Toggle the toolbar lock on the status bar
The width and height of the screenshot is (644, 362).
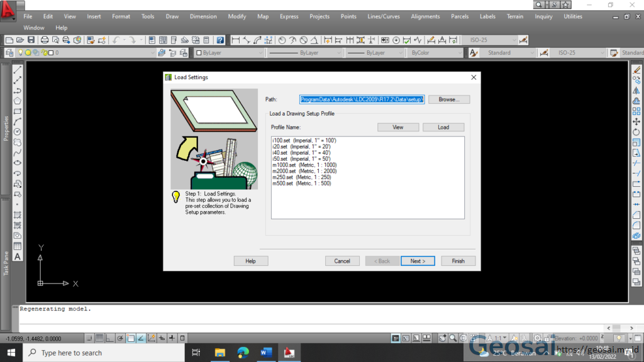click(x=547, y=338)
